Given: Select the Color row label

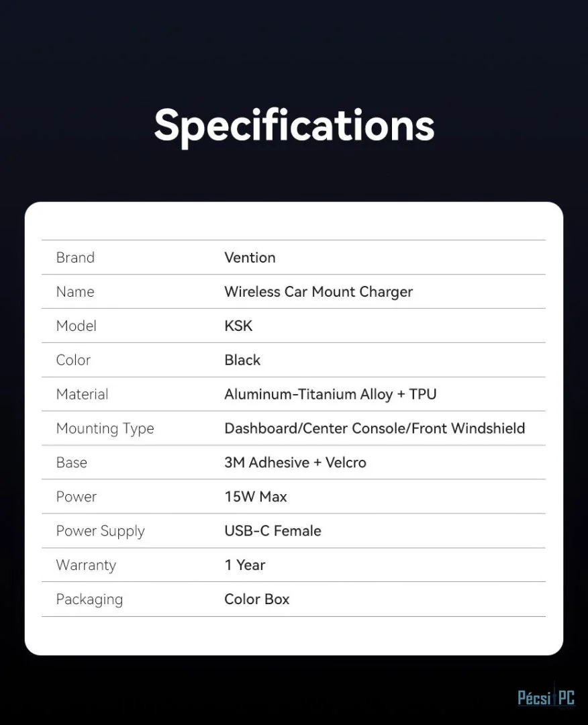Looking at the screenshot, I should [x=73, y=360].
